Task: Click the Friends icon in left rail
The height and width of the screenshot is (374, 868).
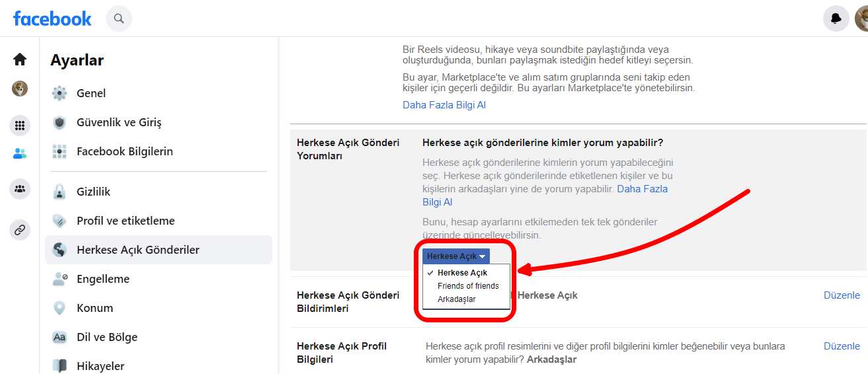Action: 20,154
